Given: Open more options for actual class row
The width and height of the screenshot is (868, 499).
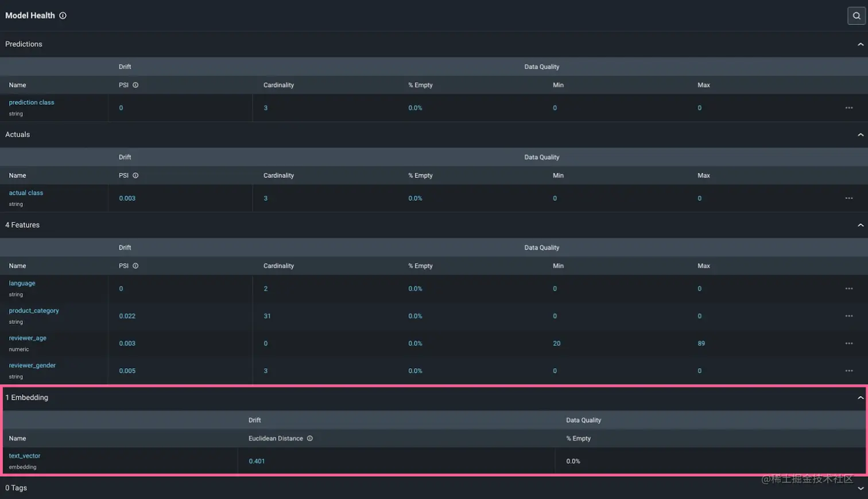Looking at the screenshot, I should pyautogui.click(x=848, y=198).
